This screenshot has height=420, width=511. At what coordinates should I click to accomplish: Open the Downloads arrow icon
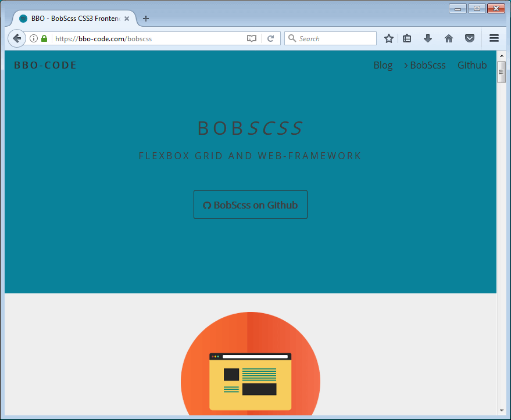(x=428, y=38)
